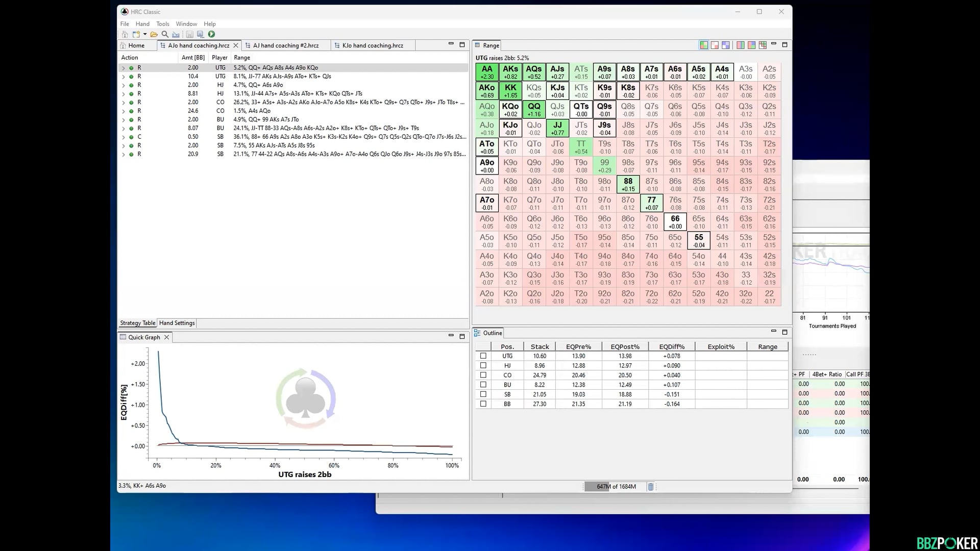Open the Tools menu
The image size is (980, 551).
pos(162,24)
